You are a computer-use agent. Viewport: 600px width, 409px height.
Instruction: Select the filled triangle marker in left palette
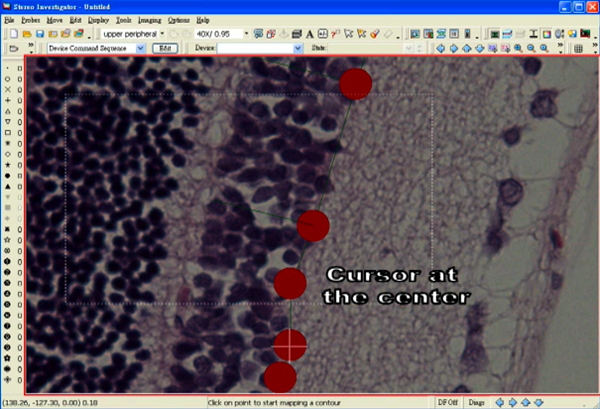coord(9,187)
